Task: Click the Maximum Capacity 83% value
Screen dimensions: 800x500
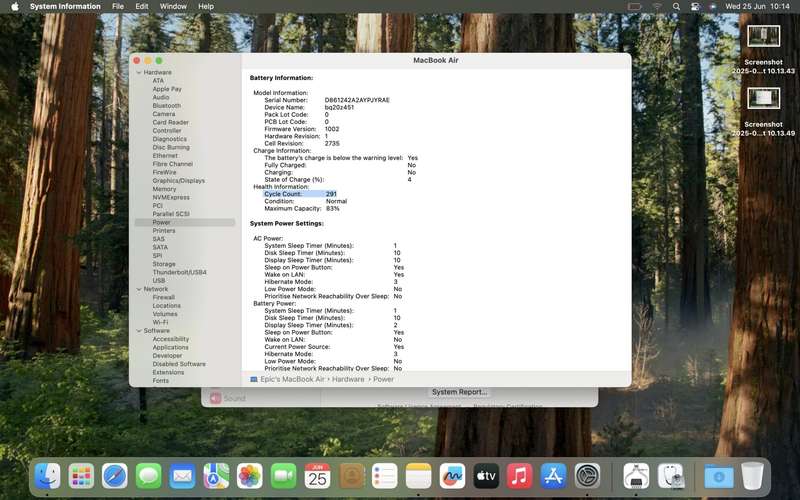Action: (333, 208)
